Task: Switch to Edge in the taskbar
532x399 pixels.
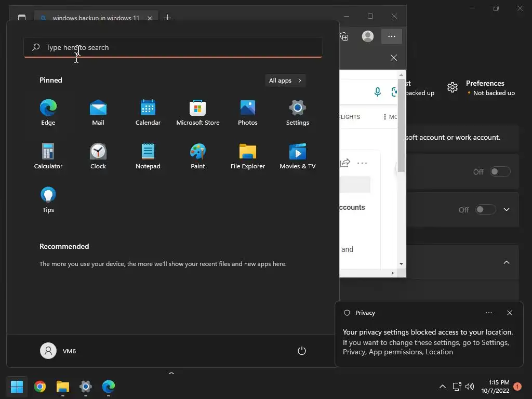Action: [x=109, y=387]
